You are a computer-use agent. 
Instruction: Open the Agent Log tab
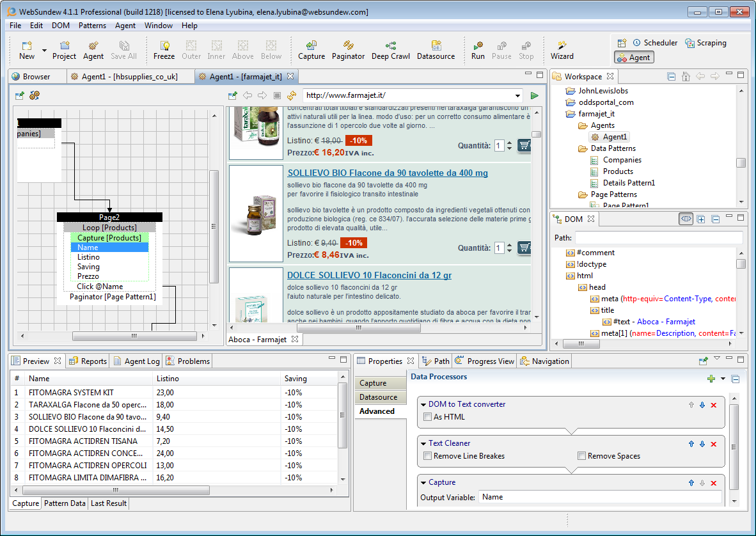137,361
